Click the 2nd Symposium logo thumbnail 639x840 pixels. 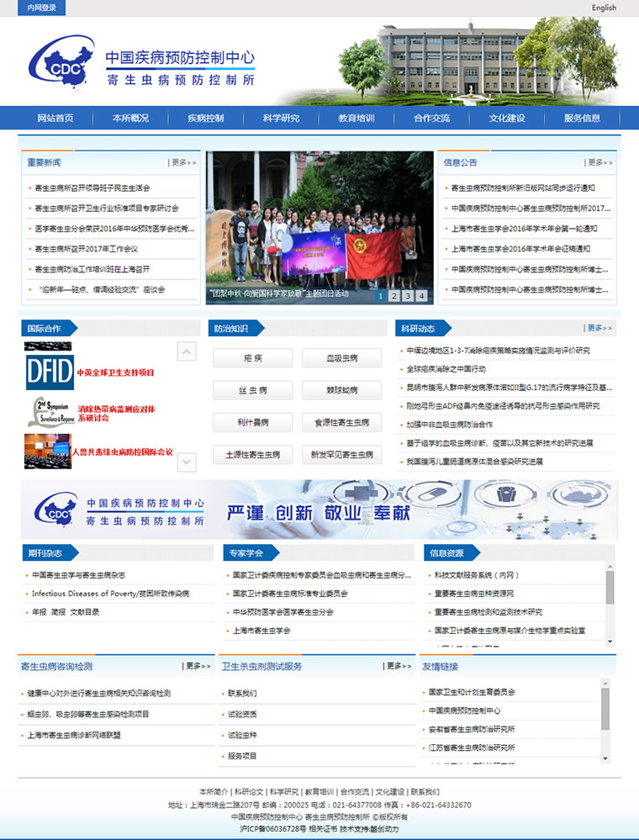[x=50, y=412]
